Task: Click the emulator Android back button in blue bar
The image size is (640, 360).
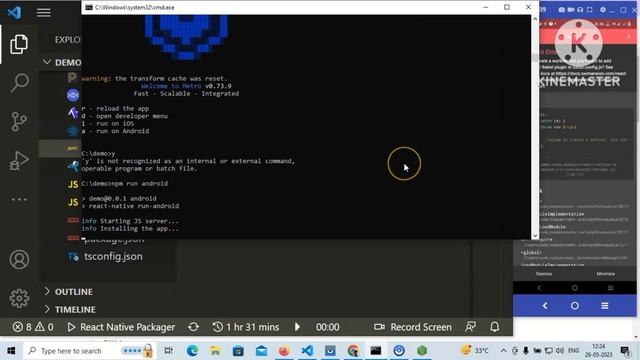Action: (x=545, y=306)
